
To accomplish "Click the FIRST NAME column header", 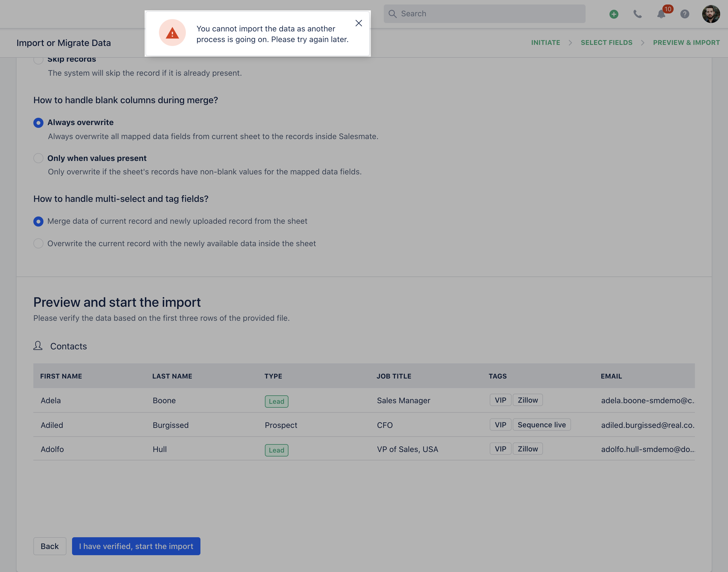I will pos(61,376).
